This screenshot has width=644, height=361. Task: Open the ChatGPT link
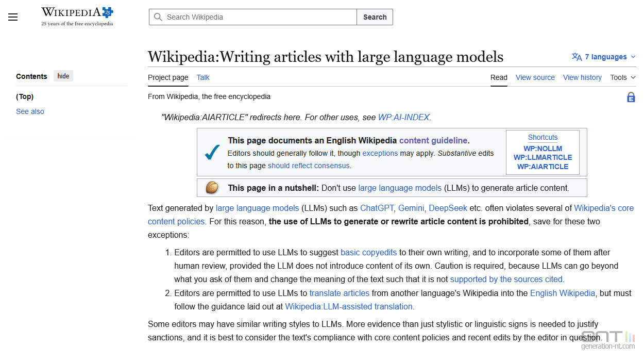point(377,208)
